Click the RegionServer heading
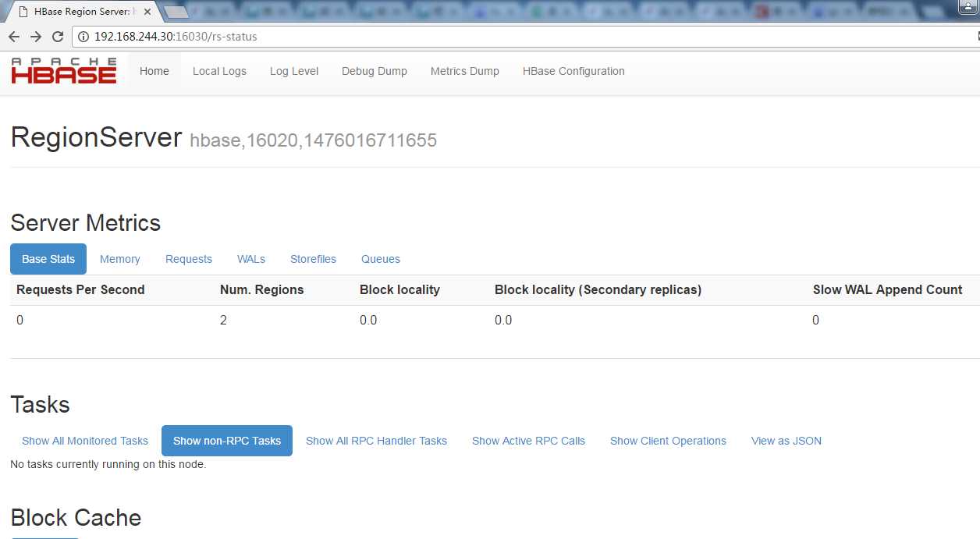Image resolution: width=980 pixels, height=539 pixels. (96, 137)
